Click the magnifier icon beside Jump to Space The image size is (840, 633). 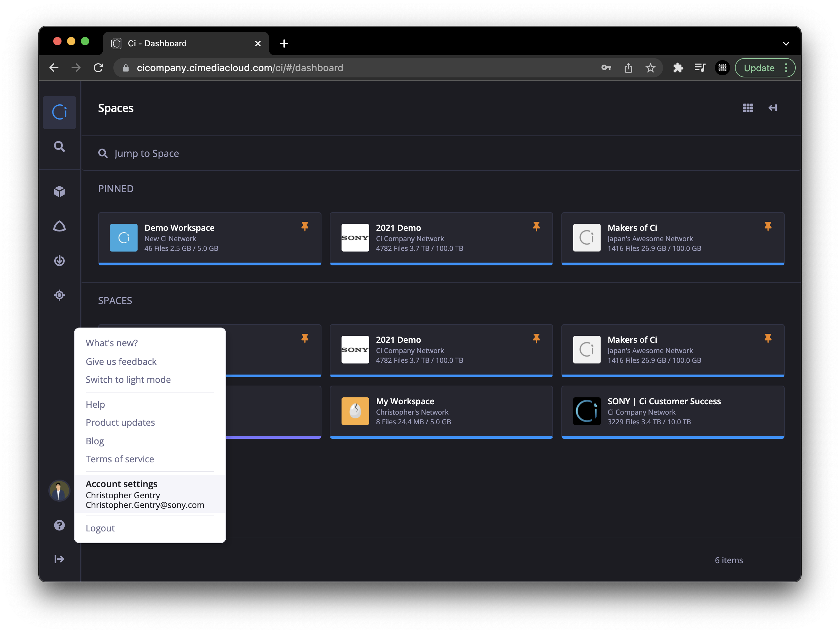tap(103, 153)
